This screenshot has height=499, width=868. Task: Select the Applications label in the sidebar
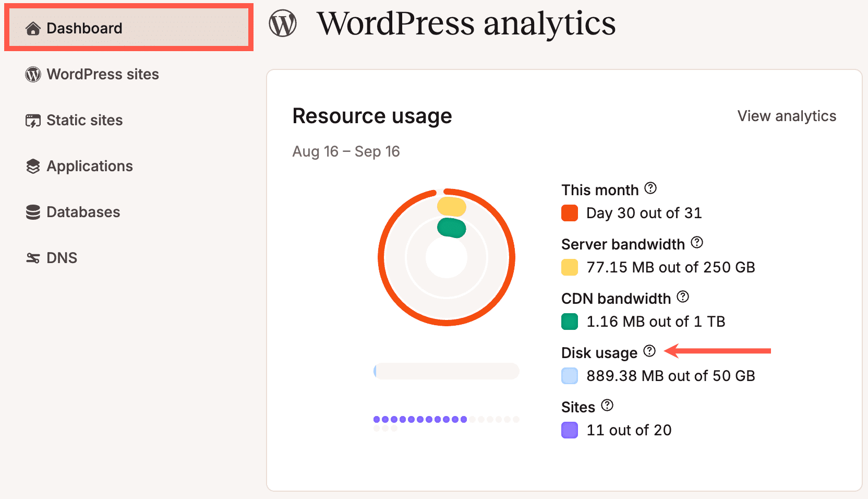point(90,167)
